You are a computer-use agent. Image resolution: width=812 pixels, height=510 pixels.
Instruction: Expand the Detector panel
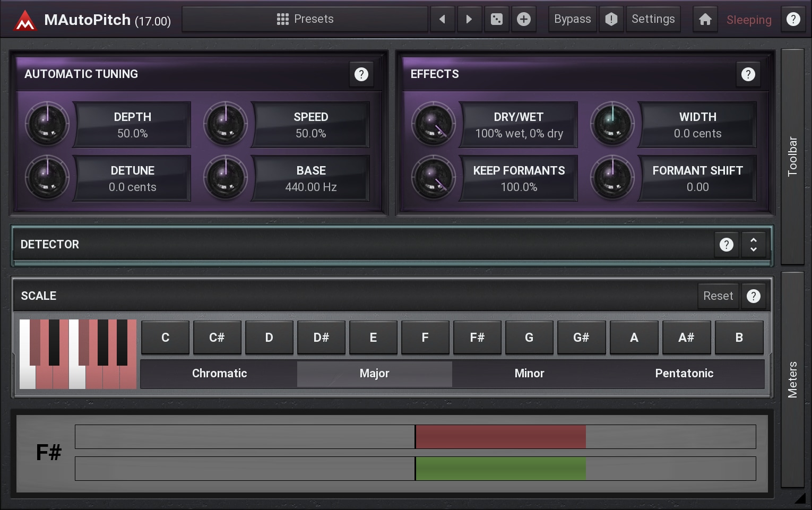pyautogui.click(x=753, y=245)
